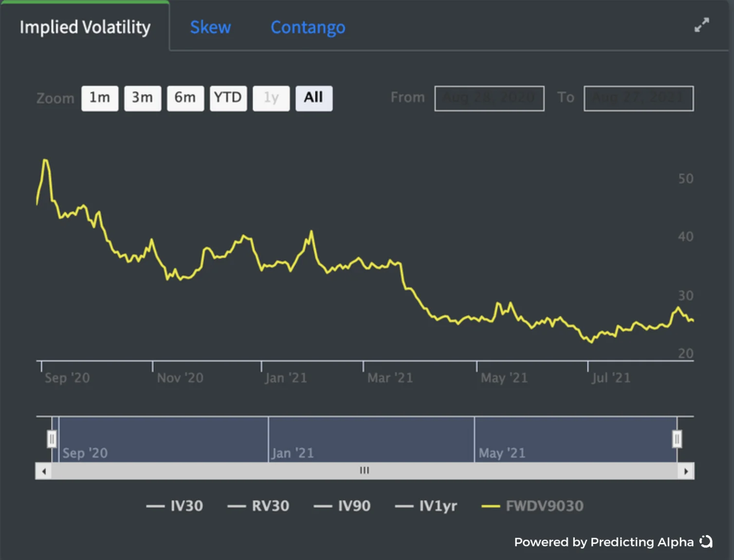
Task: Click the navigator scrollbar center grip
Action: tap(365, 470)
